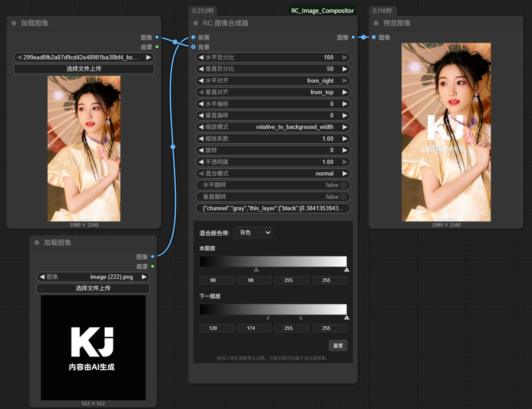
Task: Click the 下一图层 field showing 120
Action: tap(216, 328)
